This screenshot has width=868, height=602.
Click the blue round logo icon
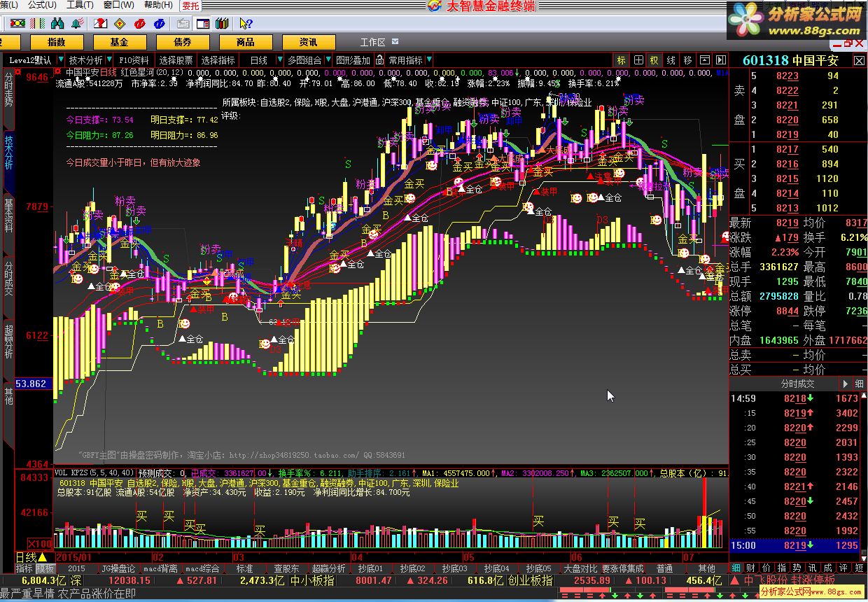coord(159,23)
